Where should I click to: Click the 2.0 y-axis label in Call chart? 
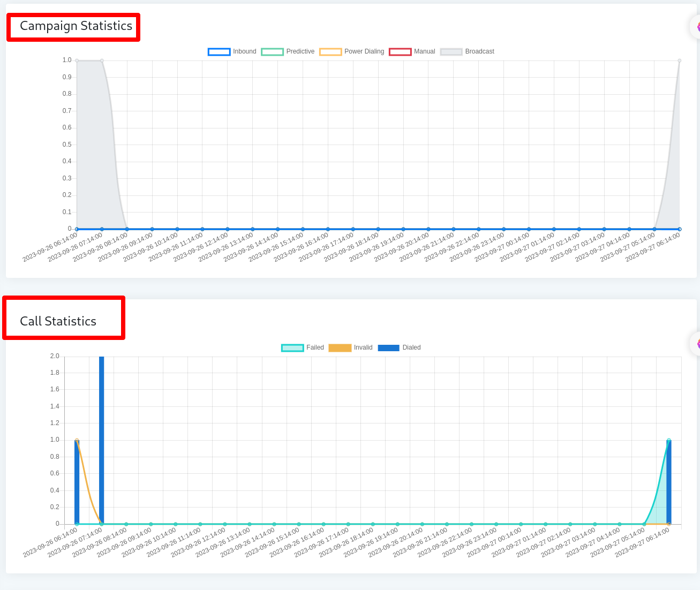[x=55, y=356]
